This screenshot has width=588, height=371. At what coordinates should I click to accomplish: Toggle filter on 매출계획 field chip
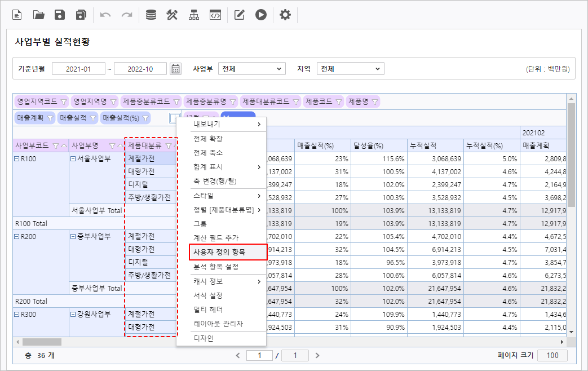coord(50,118)
